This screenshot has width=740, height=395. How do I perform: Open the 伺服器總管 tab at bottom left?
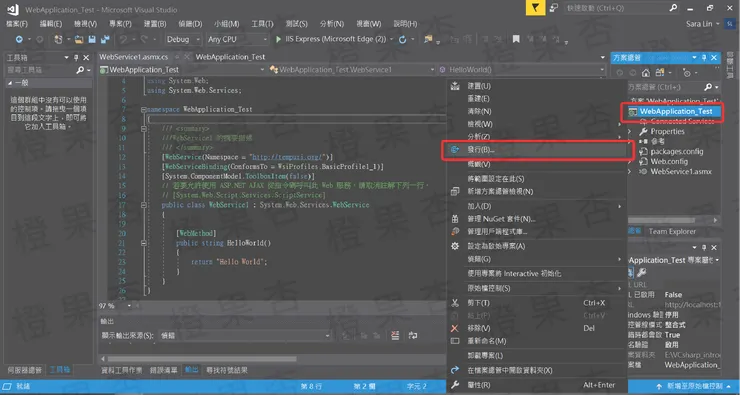coord(25,370)
